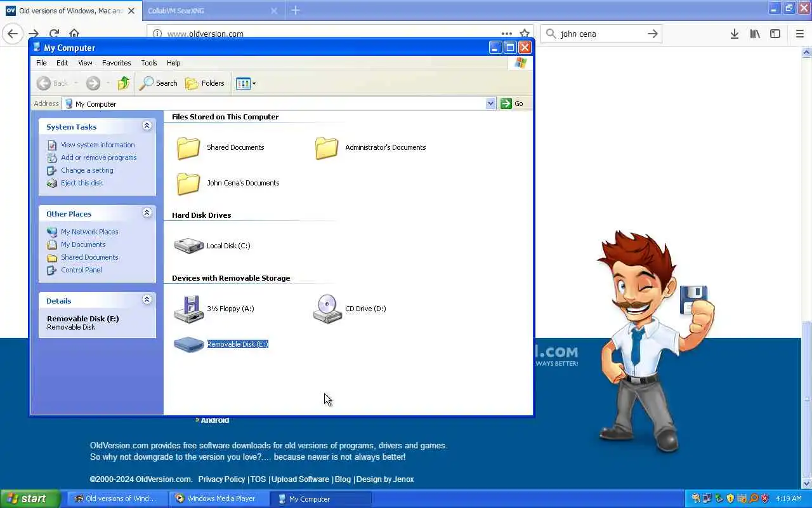Select the 3½ Floppy (A:) drive icon
The width and height of the screenshot is (812, 508).
pos(188,309)
